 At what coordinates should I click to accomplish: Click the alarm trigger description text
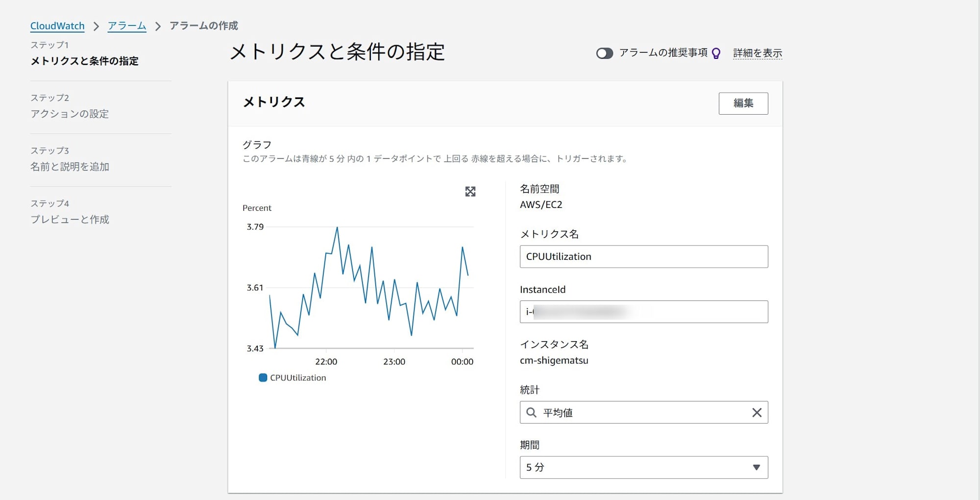pos(435,159)
